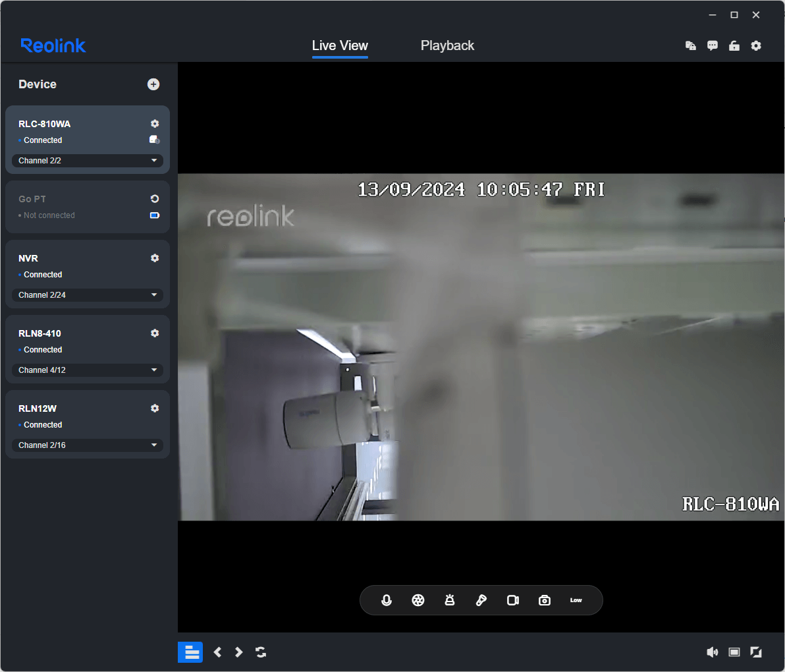Change the screen layout view
Viewport: 785px width, 672px height.
pos(734,652)
